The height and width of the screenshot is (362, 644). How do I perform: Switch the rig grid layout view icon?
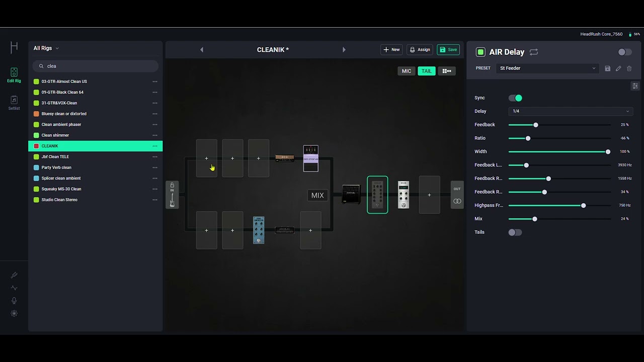point(447,71)
